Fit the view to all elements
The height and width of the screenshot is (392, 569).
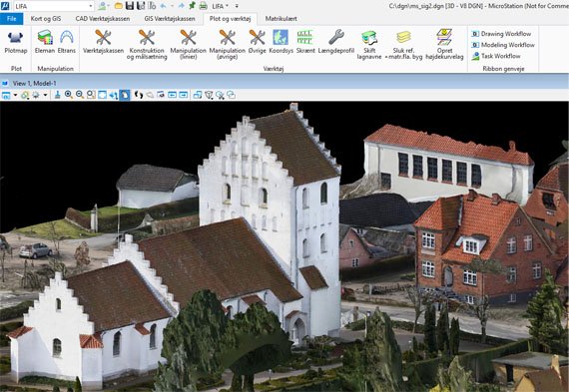tap(103, 95)
